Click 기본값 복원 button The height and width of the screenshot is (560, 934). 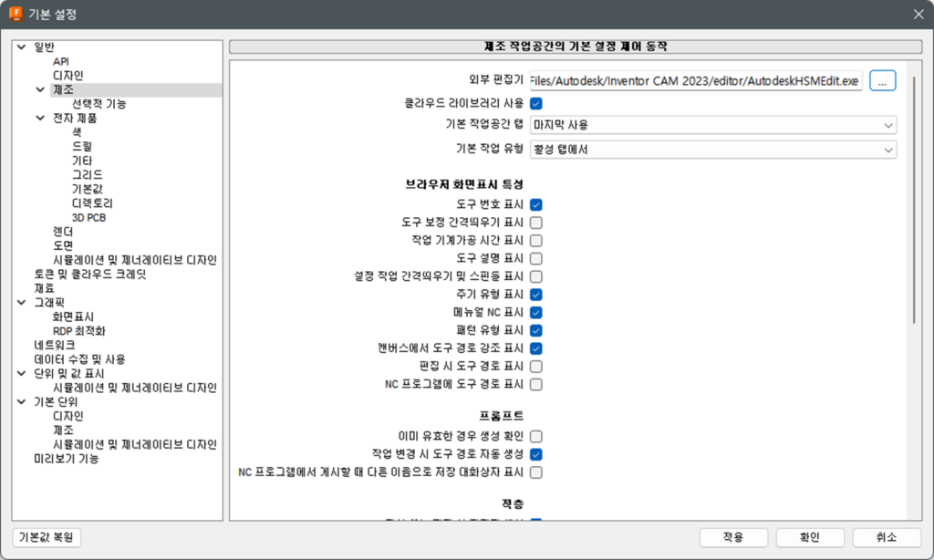[x=47, y=537]
